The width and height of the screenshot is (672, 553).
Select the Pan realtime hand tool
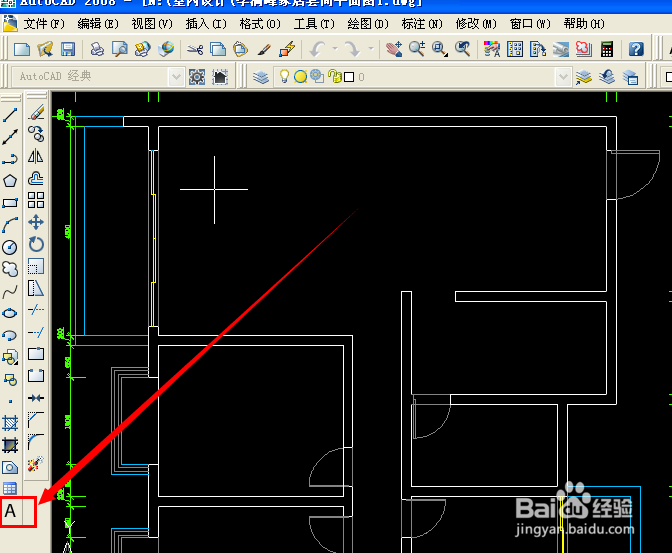(393, 49)
